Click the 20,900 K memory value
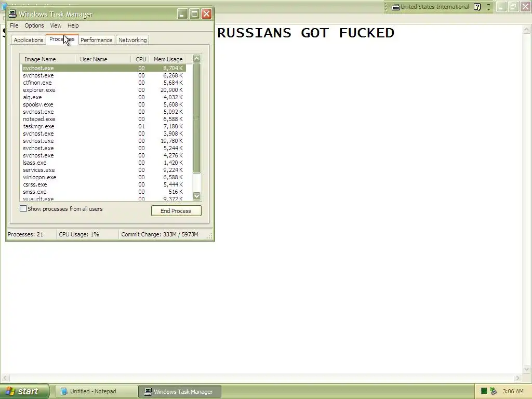Viewport: 532px width, 399px height. [x=171, y=90]
